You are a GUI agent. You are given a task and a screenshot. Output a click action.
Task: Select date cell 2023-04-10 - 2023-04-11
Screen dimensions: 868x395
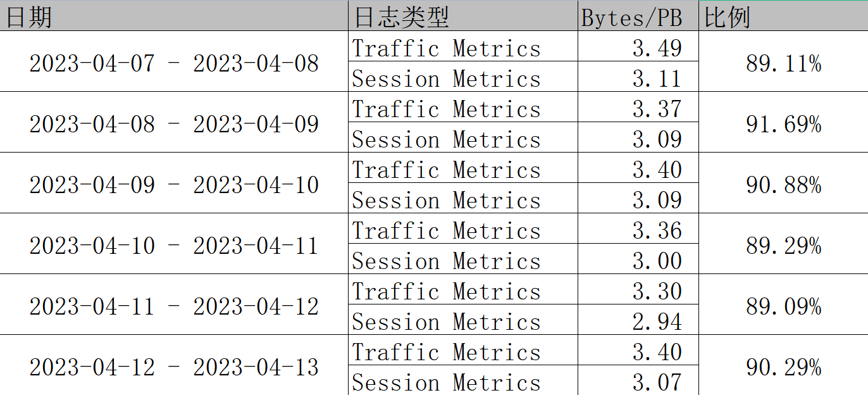[174, 246]
